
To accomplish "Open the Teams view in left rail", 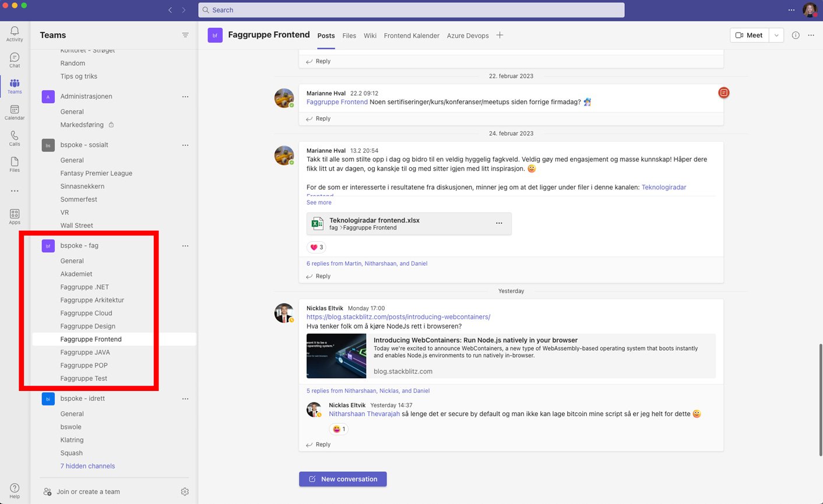I will pyautogui.click(x=15, y=86).
